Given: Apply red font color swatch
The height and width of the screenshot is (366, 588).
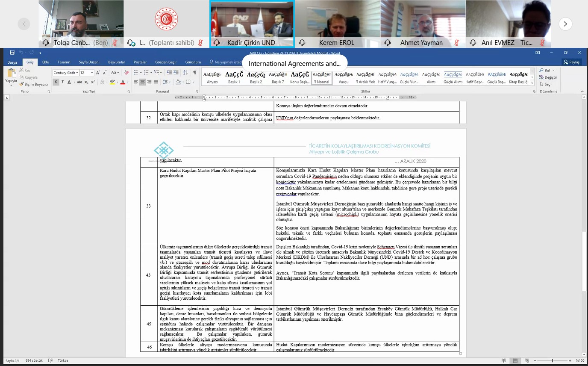Looking at the screenshot, I should coord(123,82).
